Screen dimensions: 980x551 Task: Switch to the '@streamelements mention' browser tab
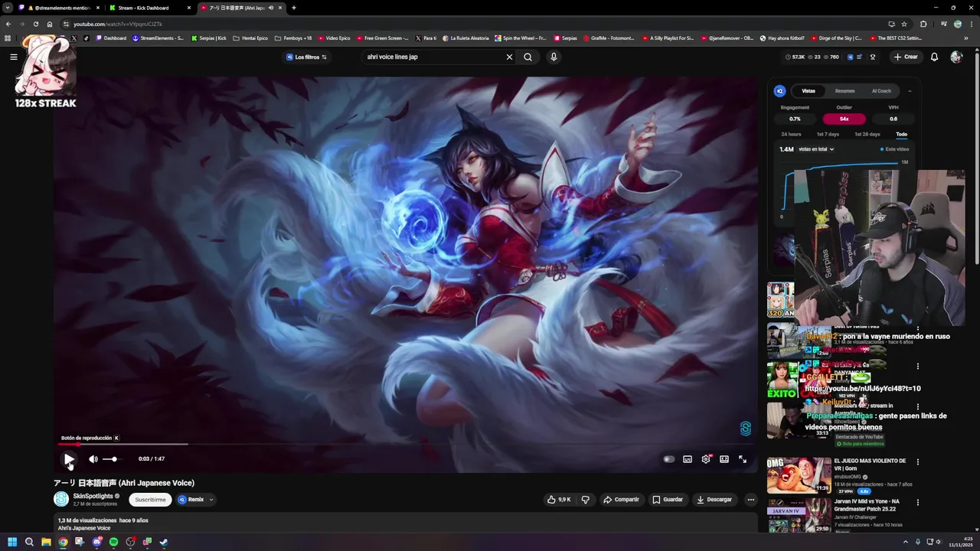[60, 8]
